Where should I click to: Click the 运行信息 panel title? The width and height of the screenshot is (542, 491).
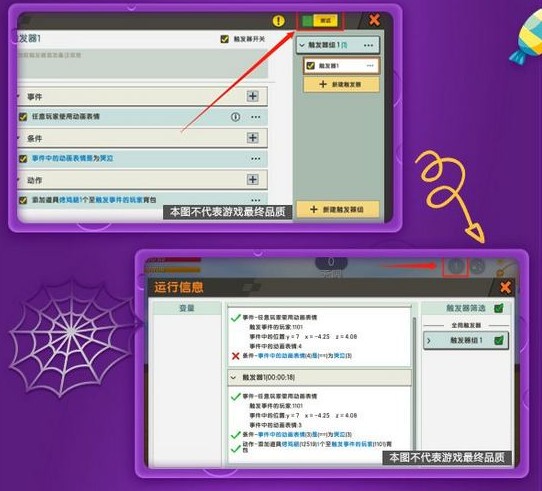tap(179, 287)
